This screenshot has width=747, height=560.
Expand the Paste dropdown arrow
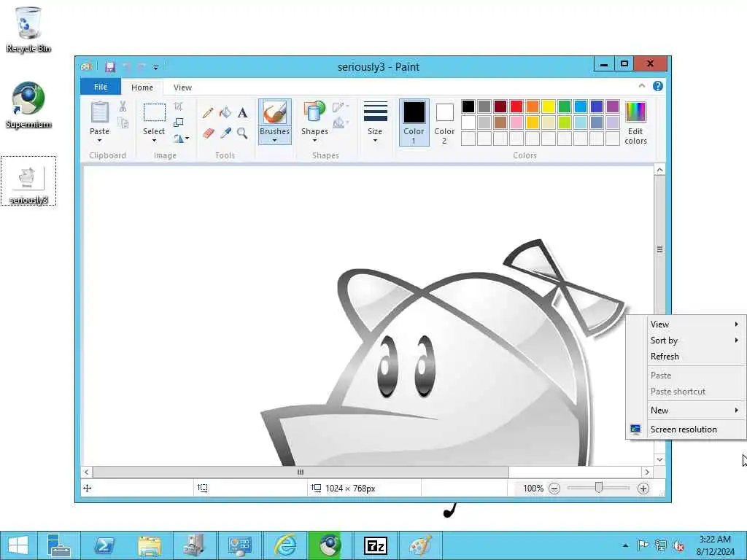(x=99, y=141)
